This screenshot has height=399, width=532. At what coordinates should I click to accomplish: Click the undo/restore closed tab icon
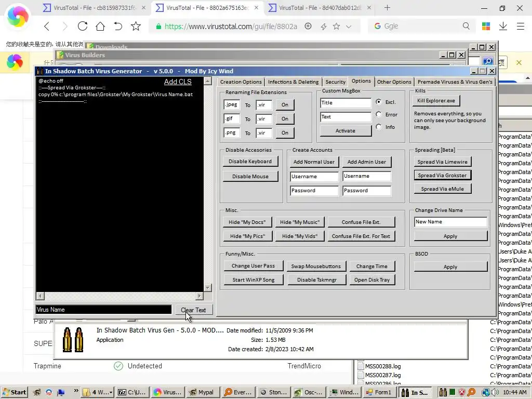pos(118,26)
